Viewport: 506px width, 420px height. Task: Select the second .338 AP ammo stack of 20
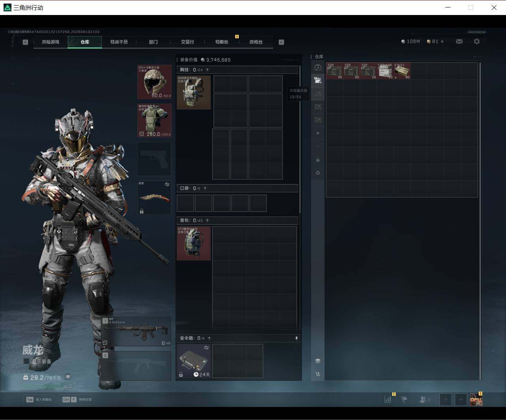(351, 71)
